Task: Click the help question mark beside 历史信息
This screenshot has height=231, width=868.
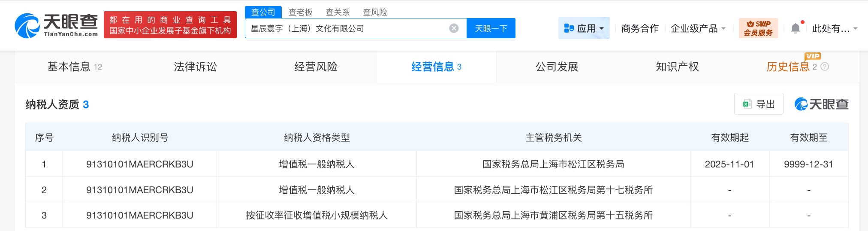Action: (x=825, y=67)
